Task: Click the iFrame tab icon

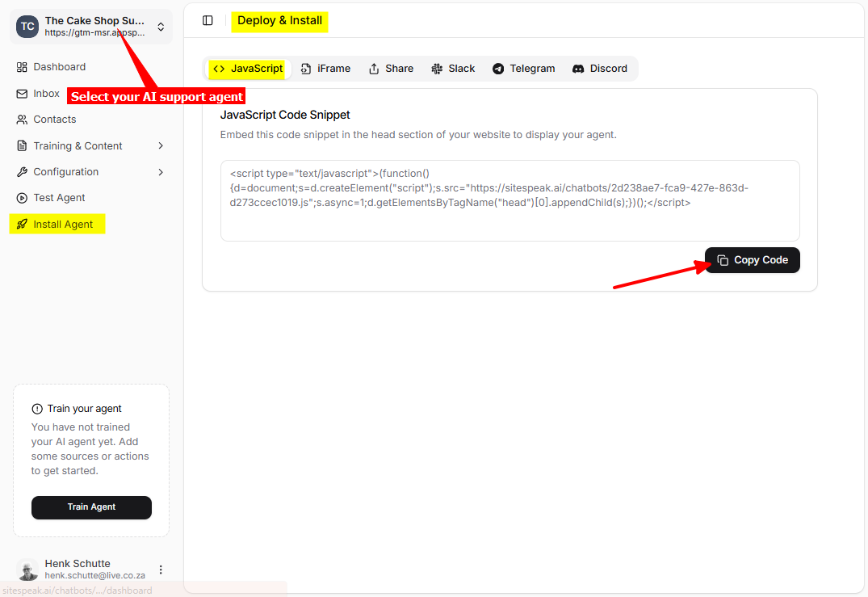Action: (305, 69)
